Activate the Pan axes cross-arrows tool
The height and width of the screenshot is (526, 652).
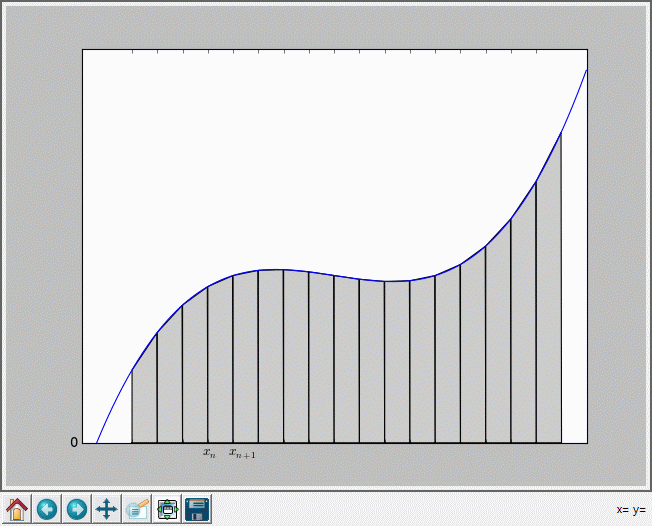coord(106,509)
